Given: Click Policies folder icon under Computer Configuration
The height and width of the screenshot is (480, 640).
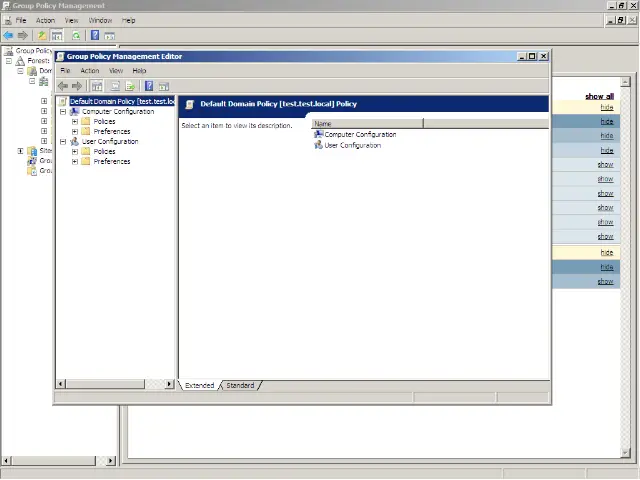Looking at the screenshot, I should click(x=86, y=121).
